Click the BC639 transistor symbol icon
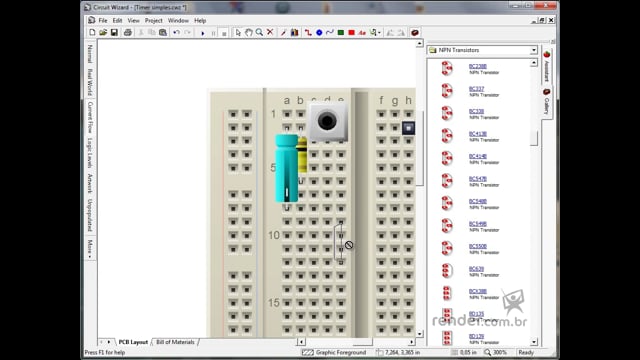The width and height of the screenshot is (640, 360). 447,271
